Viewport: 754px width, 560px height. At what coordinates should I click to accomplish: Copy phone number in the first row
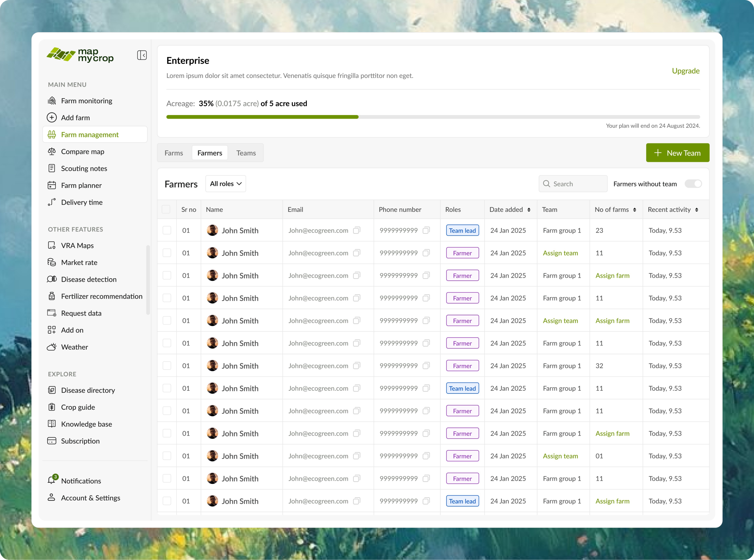click(x=426, y=231)
